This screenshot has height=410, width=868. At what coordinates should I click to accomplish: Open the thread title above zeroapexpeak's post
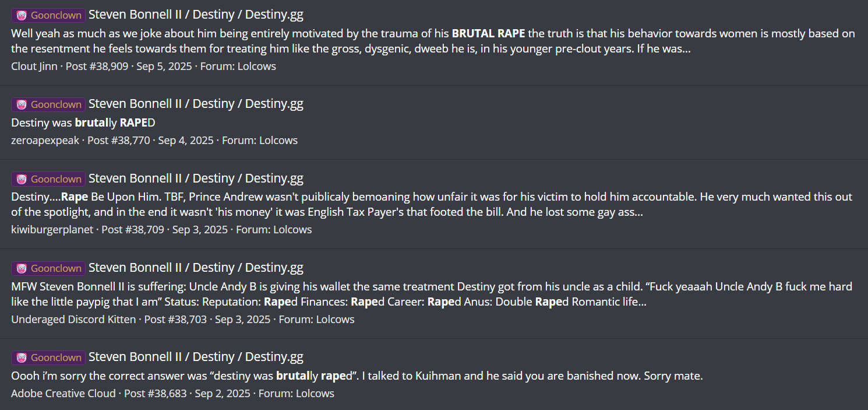coord(196,104)
